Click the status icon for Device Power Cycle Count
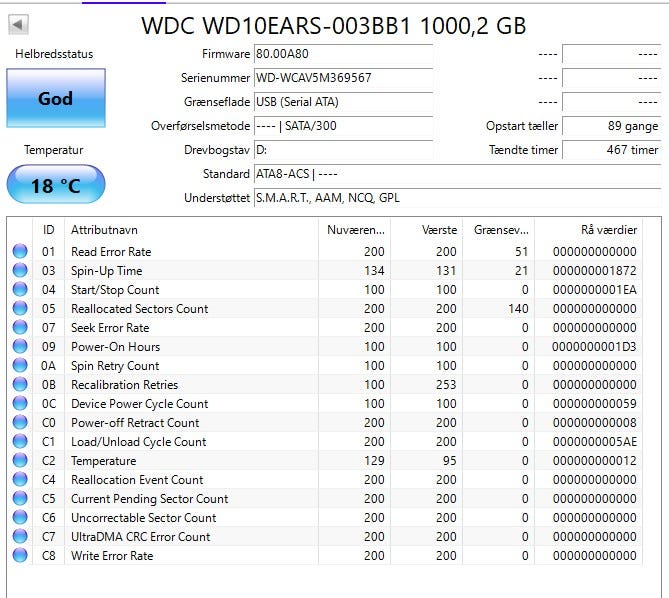The image size is (669, 598). [x=20, y=403]
